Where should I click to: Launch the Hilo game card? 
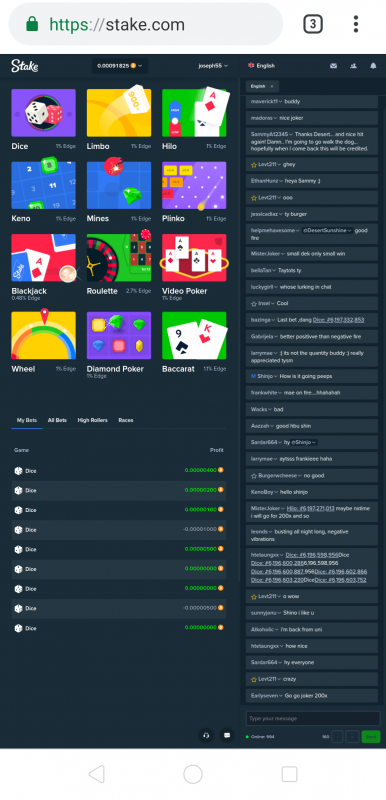194,113
